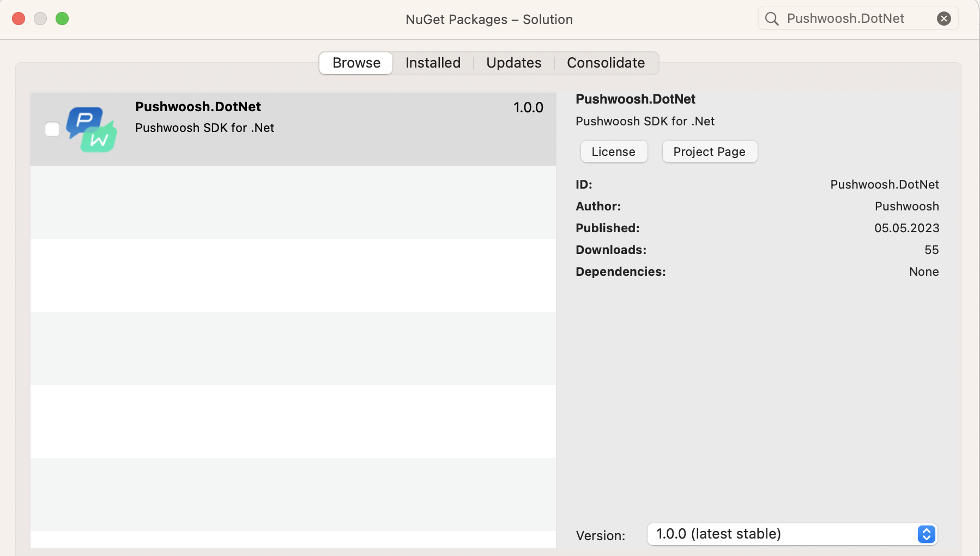Screen dimensions: 980x556
Task: Click the Pushwoosh.DotNet heading in details pane
Action: coord(635,99)
